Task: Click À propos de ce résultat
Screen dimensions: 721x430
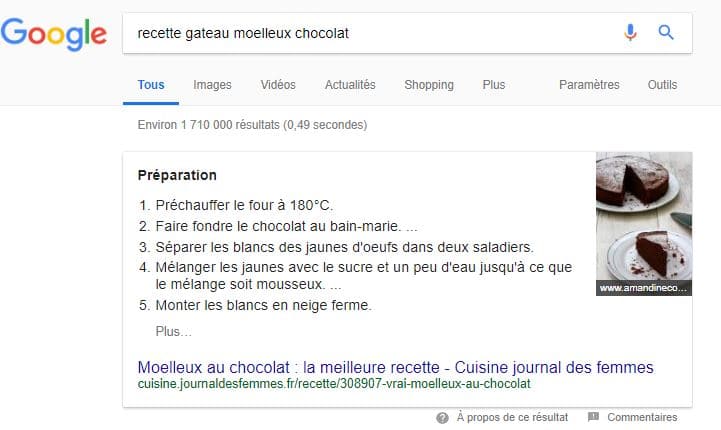Action: coord(512,418)
